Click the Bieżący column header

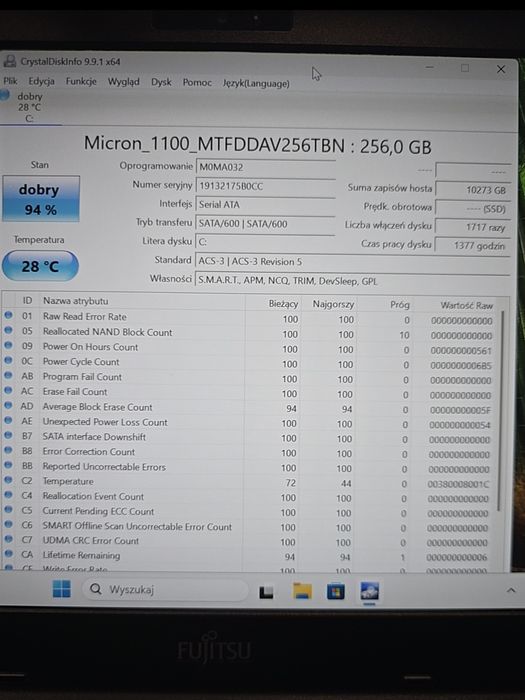[x=283, y=304]
